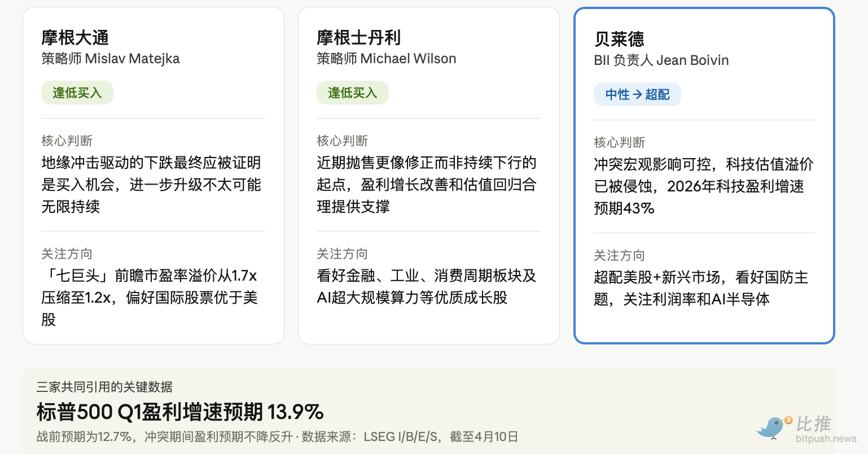Click the 中性→超配 badge on 贝莱德 card

point(637,94)
